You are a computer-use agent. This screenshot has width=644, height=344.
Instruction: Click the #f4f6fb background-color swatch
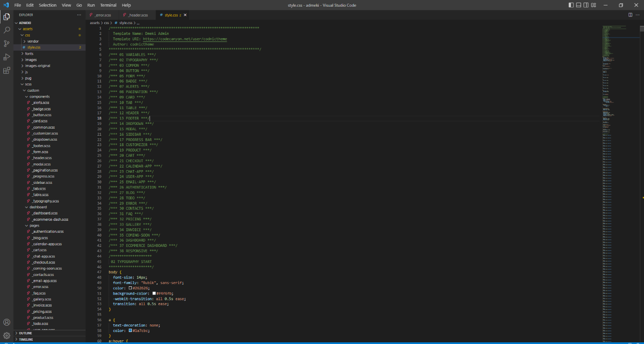154,293
